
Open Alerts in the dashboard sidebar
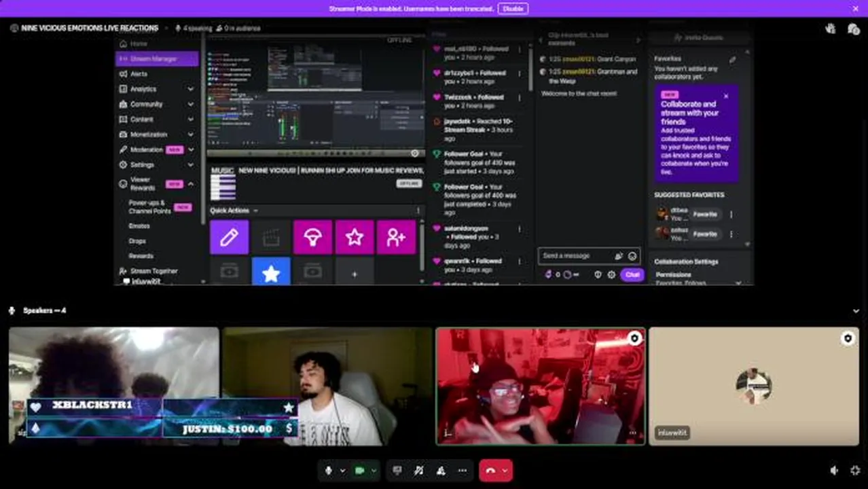pos(139,74)
